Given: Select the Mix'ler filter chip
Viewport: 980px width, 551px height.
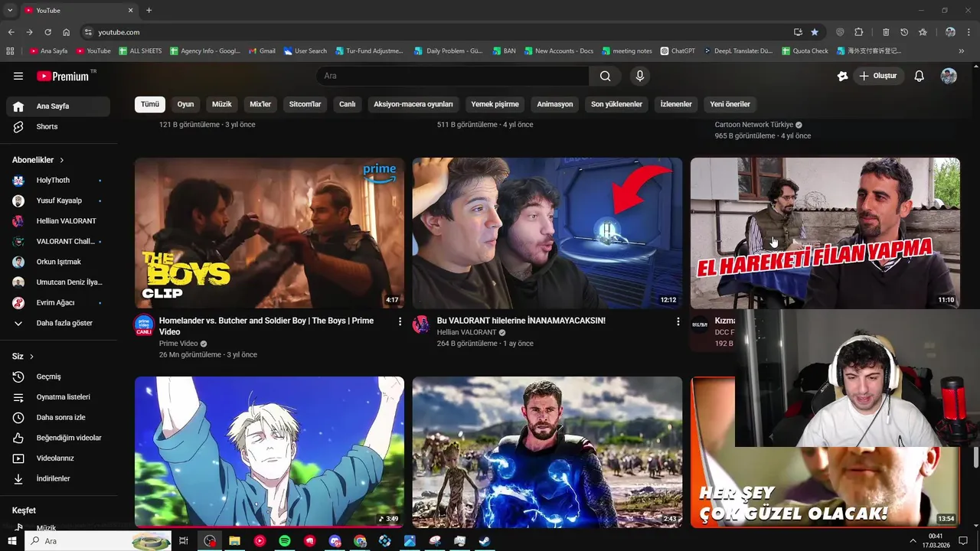Looking at the screenshot, I should pyautogui.click(x=260, y=104).
